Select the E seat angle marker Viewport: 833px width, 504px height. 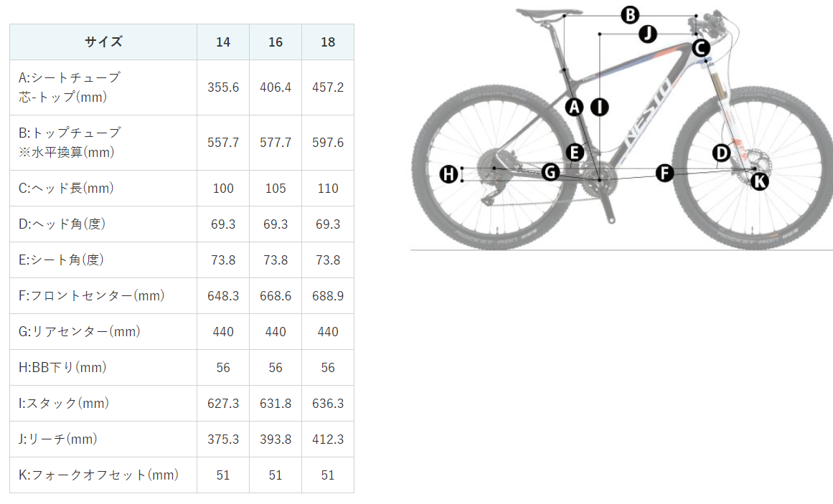click(574, 153)
